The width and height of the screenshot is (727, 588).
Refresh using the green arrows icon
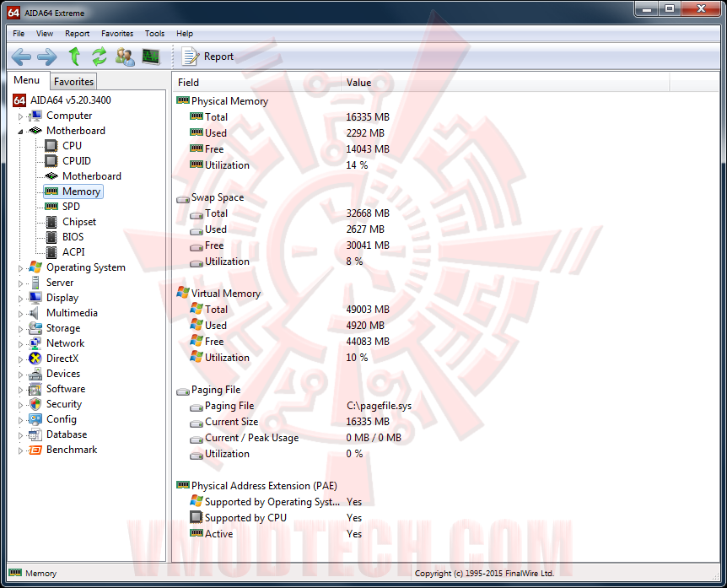[100, 57]
